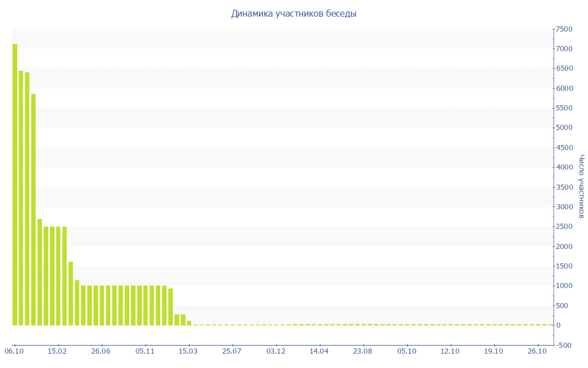
Task: Click the bar reaching about 5850 participants
Action: pos(33,209)
